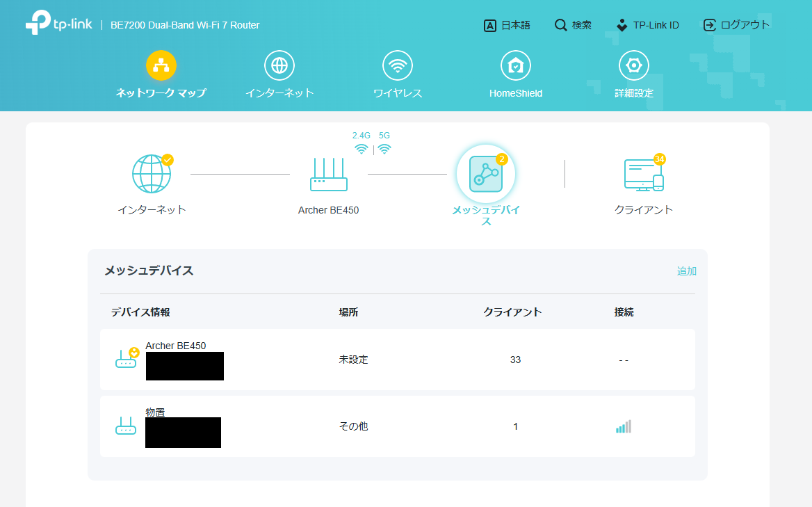Click the Archer BE450 device name in table
This screenshot has height=507, width=812.
tap(176, 346)
